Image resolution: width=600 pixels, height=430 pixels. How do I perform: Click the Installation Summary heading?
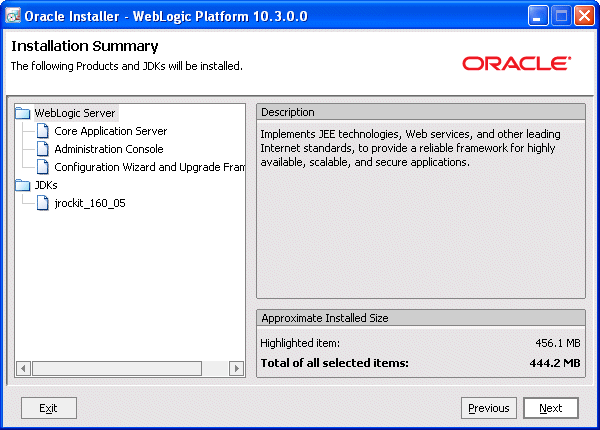[85, 46]
